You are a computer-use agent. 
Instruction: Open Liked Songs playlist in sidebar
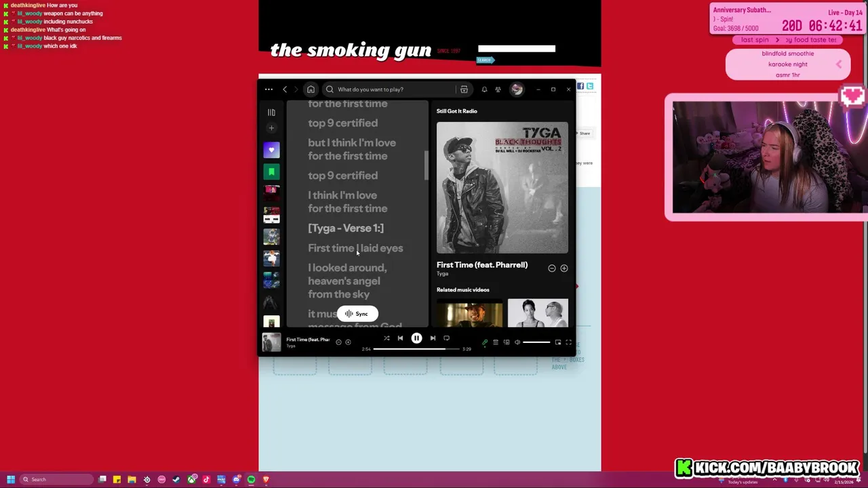point(271,150)
